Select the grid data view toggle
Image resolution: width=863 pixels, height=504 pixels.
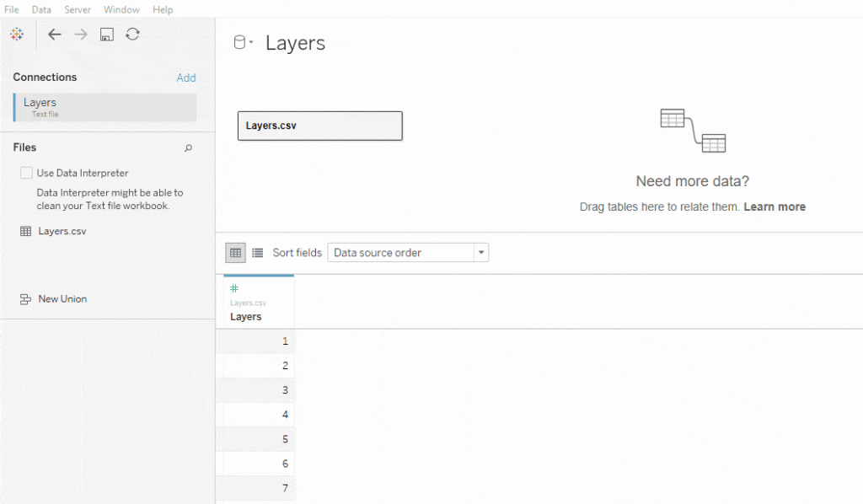click(x=235, y=252)
